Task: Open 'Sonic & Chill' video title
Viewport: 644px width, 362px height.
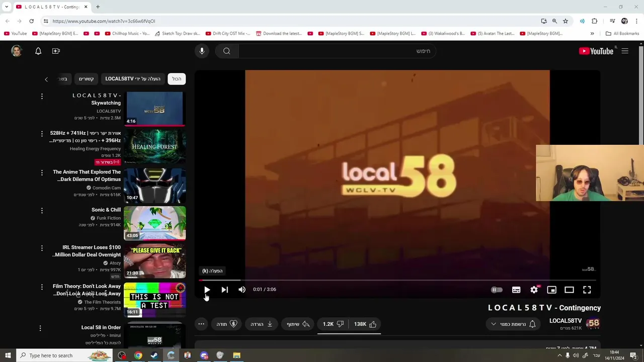Action: coord(106,210)
